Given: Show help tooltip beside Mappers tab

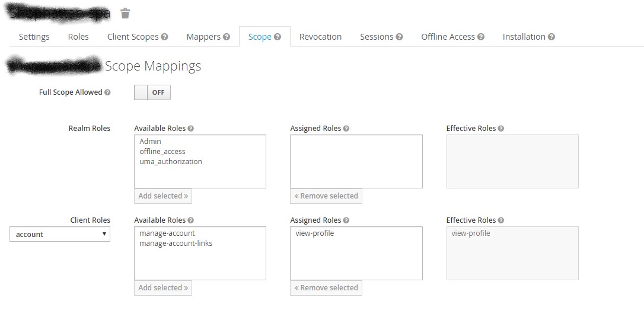Looking at the screenshot, I should pyautogui.click(x=227, y=37).
